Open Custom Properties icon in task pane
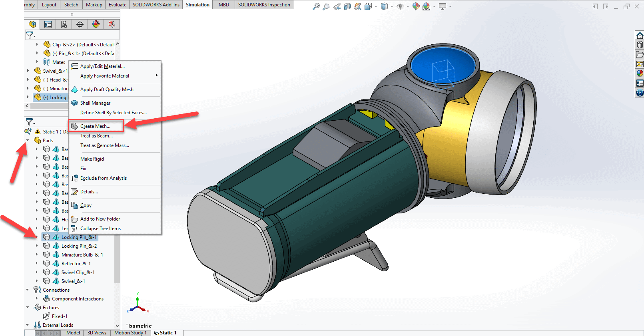This screenshot has width=644, height=336. pos(640,83)
